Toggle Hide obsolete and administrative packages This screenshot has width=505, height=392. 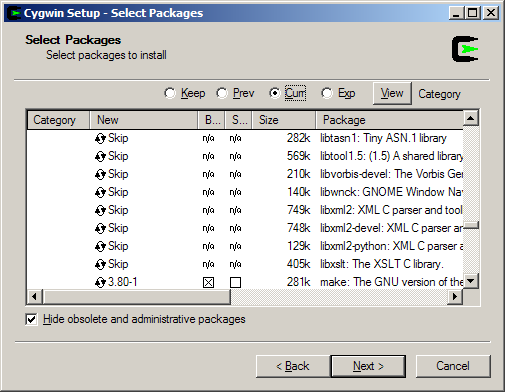tap(31, 319)
